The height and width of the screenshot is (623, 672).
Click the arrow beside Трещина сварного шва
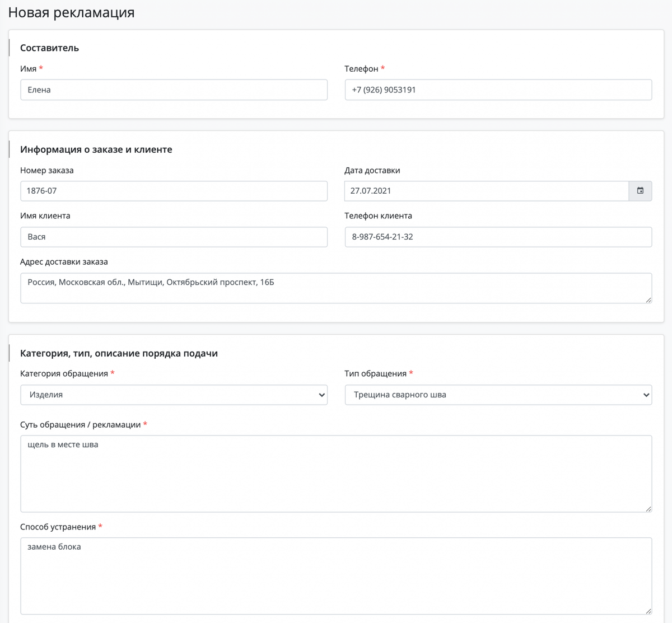pyautogui.click(x=646, y=395)
